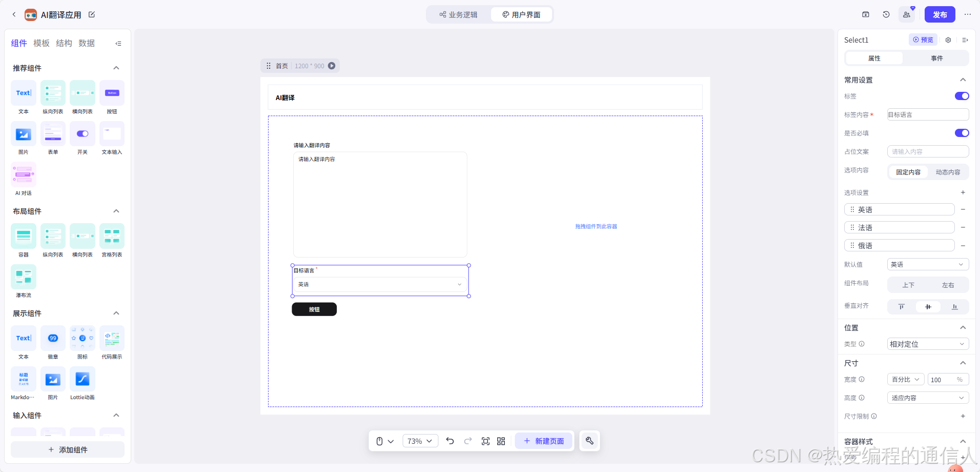Click the new page button
The width and height of the screenshot is (980, 472).
(543, 441)
